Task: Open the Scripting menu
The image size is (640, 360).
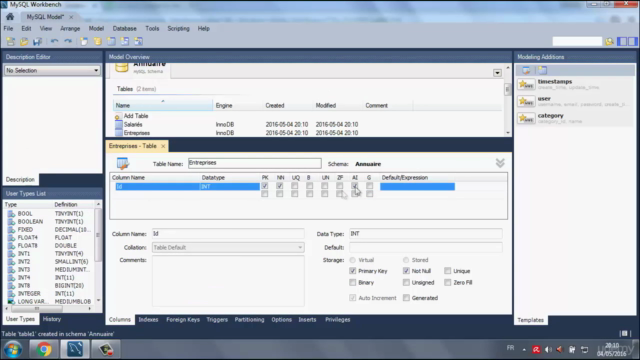Action: [178, 29]
